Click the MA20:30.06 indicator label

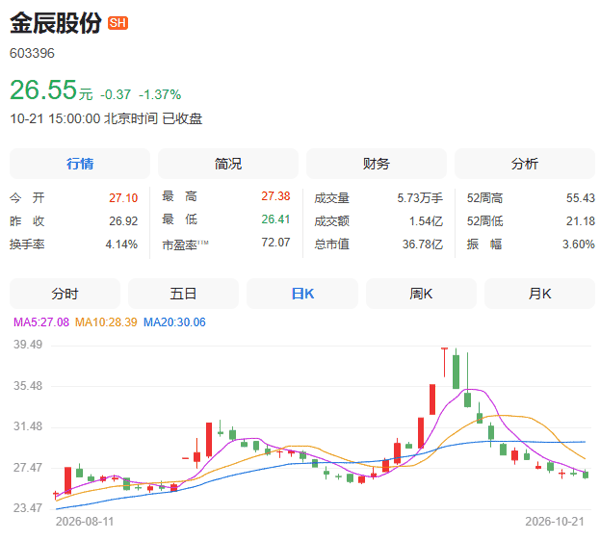point(174,322)
